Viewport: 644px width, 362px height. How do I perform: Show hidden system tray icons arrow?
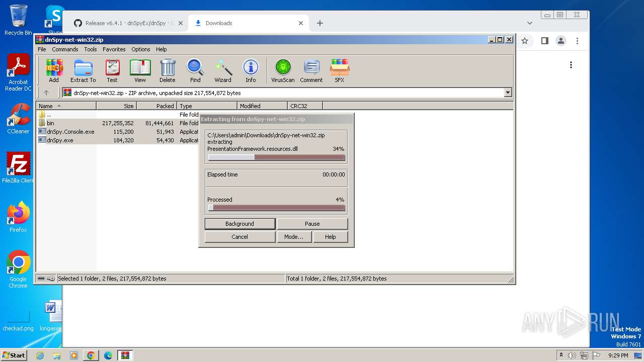tap(561, 355)
